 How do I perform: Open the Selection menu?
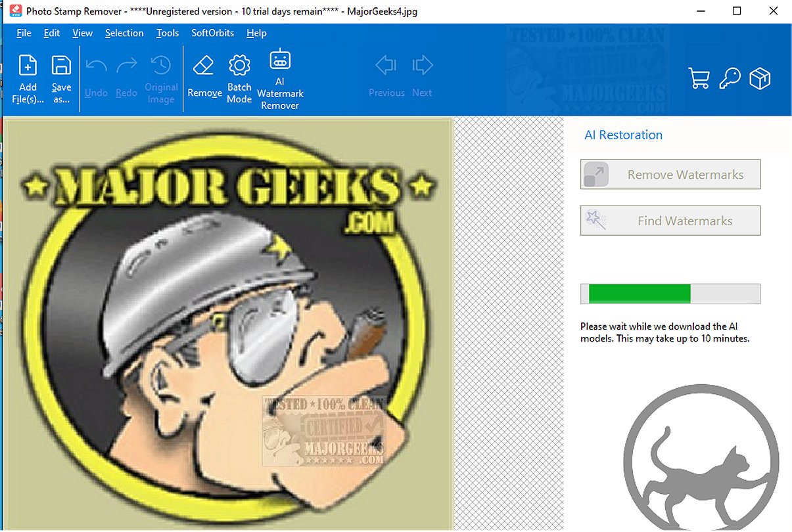click(124, 33)
